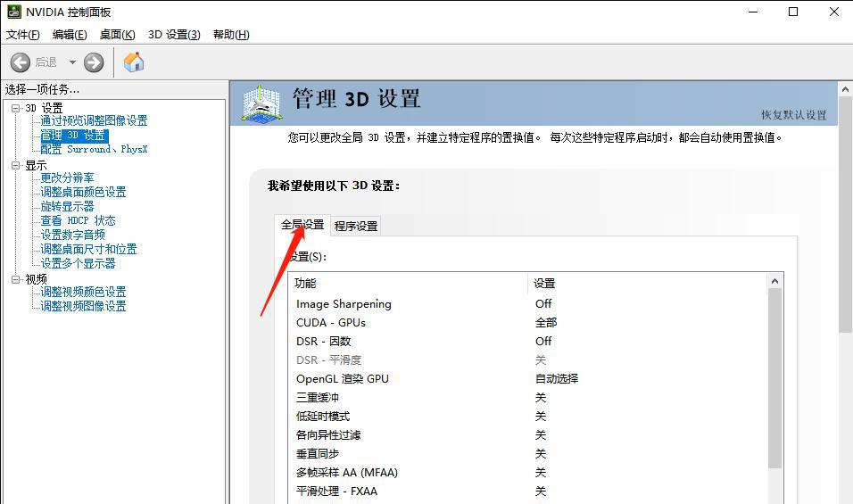Click the 全部 value for CUDA - GPUs
853x504 pixels.
pos(546,322)
